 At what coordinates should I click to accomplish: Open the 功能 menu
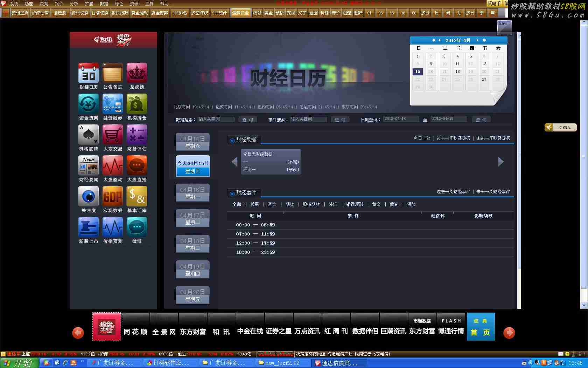29,4
